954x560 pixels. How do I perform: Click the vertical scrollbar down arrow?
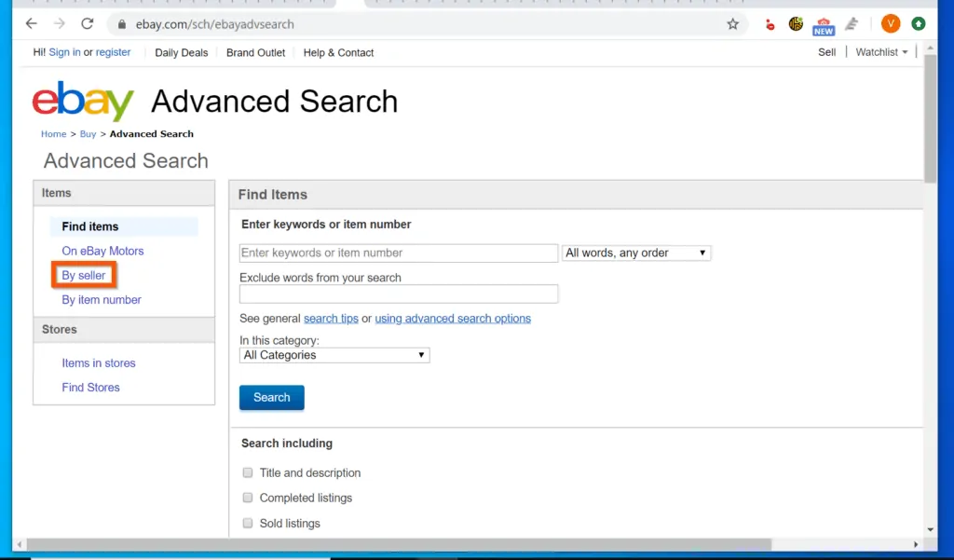tap(930, 529)
